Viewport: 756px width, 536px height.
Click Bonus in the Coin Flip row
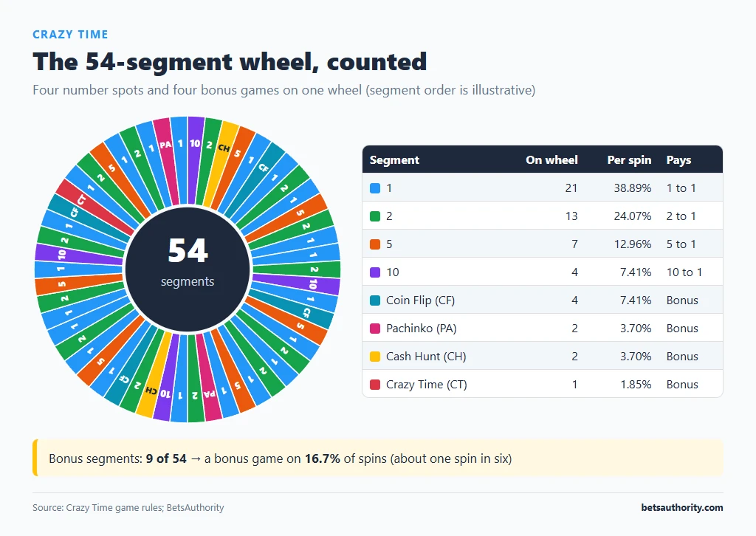682,300
